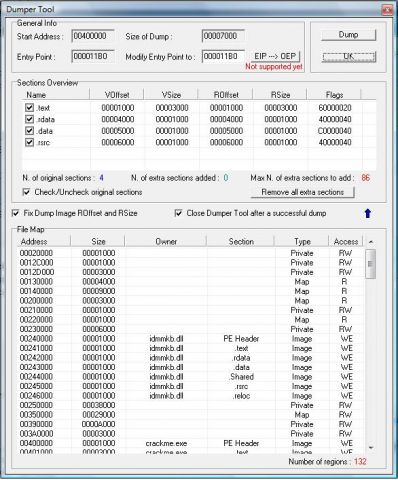Uncheck the .data section checkbox
Screen dimensions: 398x480
pos(29,131)
